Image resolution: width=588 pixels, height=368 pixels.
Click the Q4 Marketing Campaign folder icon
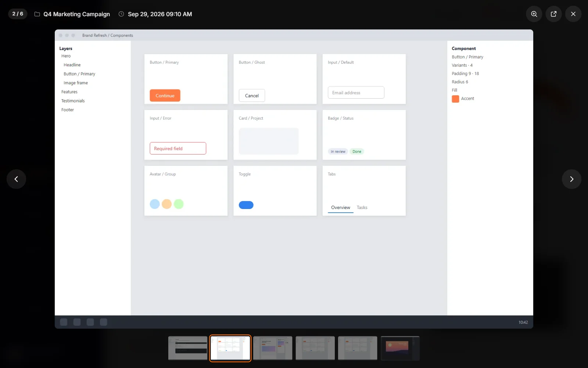[37, 14]
